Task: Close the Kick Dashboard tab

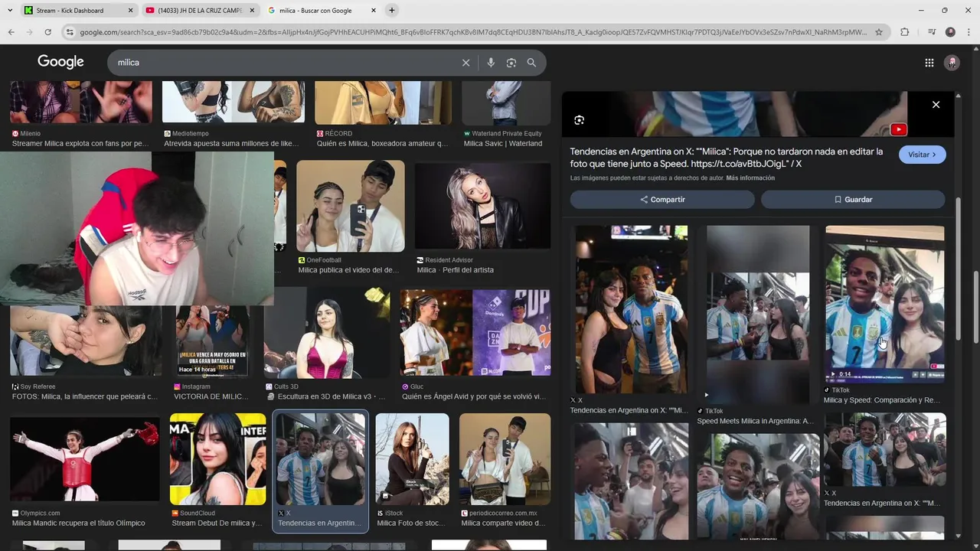Action: point(129,11)
